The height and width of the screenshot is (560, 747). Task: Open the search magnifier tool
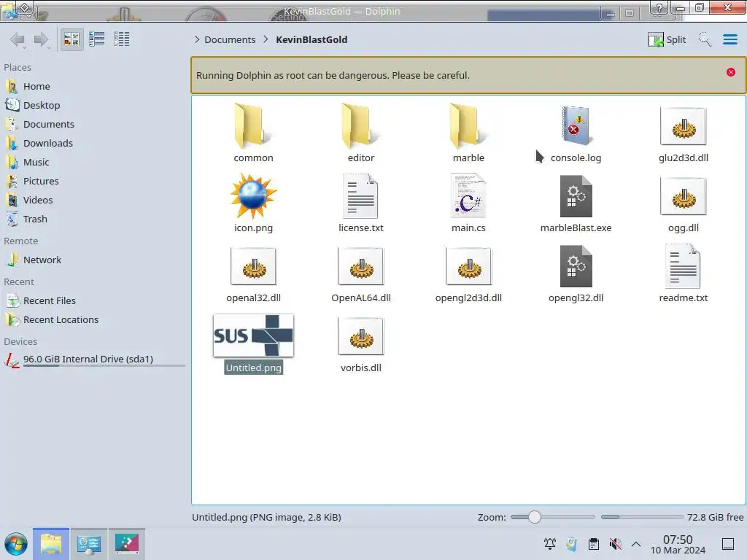[x=705, y=39]
